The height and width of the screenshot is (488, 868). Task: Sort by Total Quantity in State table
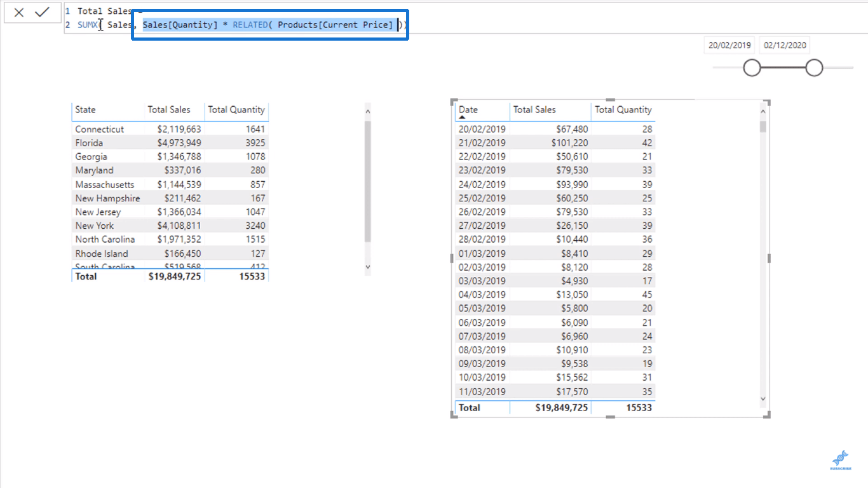(x=236, y=109)
